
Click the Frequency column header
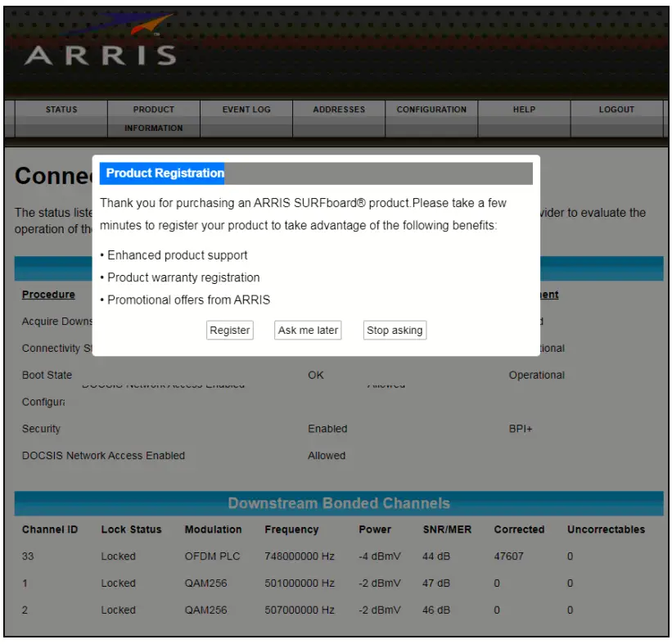point(291,529)
